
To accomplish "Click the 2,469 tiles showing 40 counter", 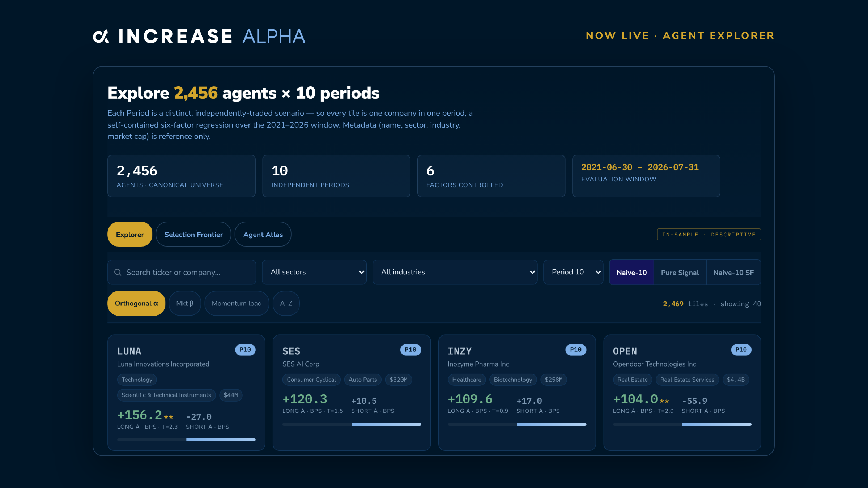I will (x=712, y=304).
